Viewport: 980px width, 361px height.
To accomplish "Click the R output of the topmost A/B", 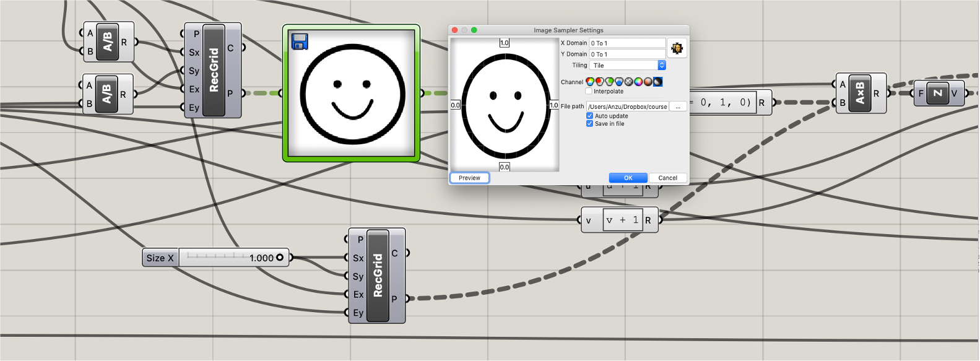I will (x=124, y=42).
